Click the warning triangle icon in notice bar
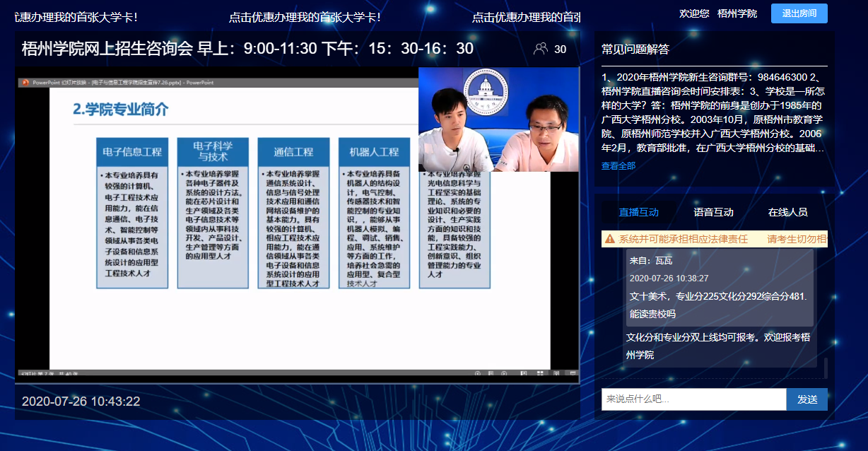Image resolution: width=868 pixels, height=451 pixels. pos(609,240)
